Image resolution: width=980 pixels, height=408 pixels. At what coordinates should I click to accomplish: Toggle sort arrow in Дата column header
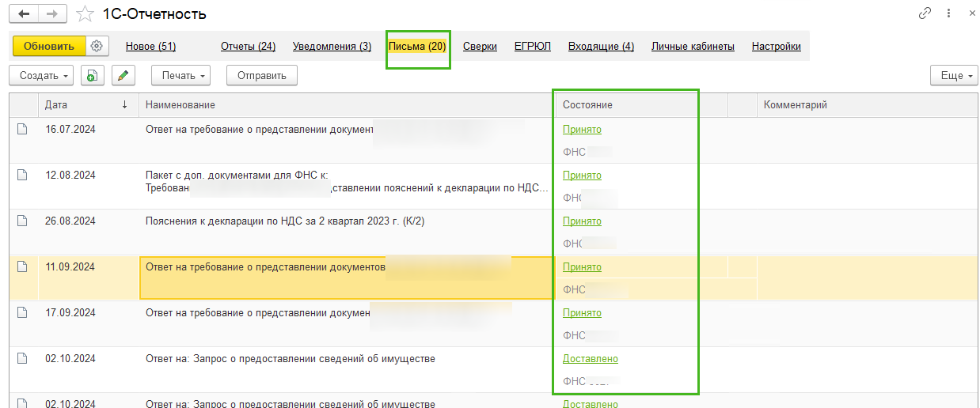click(x=124, y=104)
